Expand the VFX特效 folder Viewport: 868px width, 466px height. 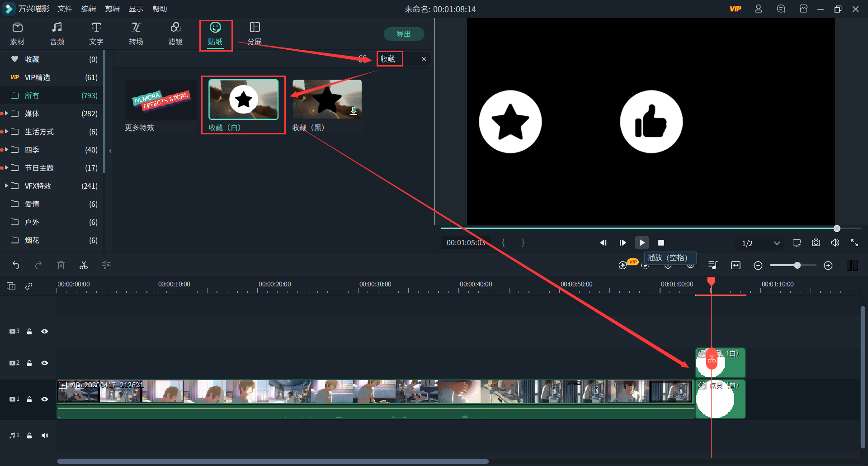(x=7, y=186)
